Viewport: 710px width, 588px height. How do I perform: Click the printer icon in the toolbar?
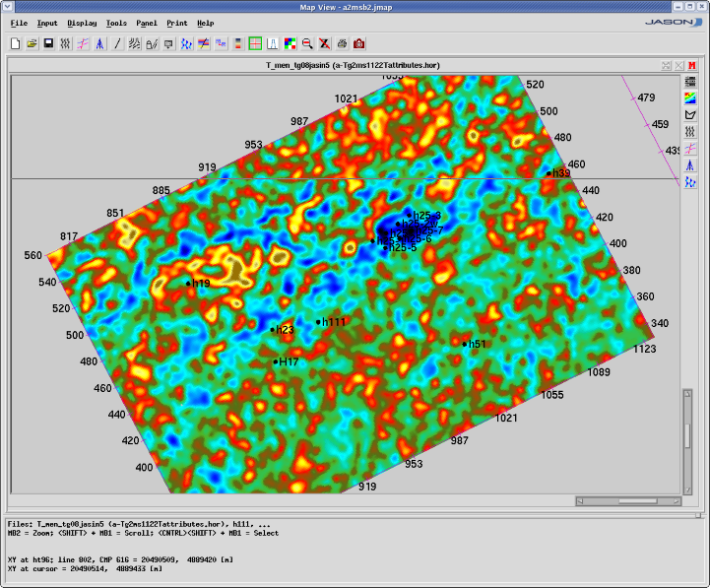(342, 43)
